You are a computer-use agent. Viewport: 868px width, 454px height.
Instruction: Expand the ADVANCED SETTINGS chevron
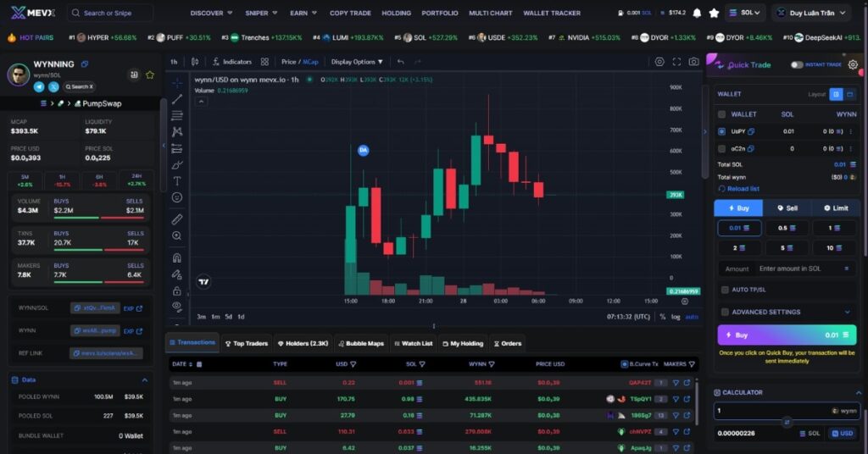(x=848, y=312)
